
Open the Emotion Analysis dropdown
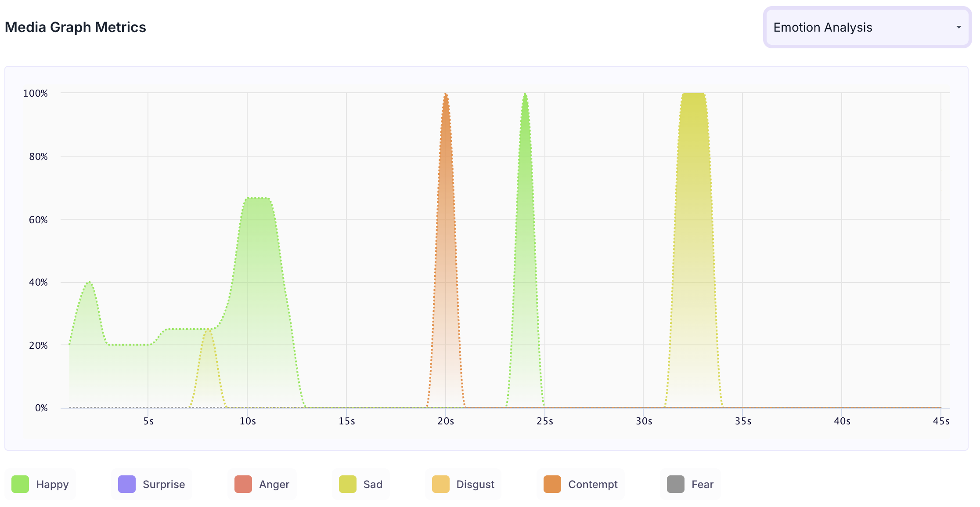click(x=867, y=27)
